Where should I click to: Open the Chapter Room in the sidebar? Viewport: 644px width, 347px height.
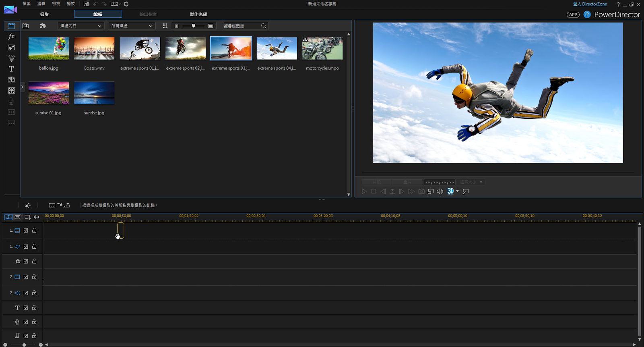(x=11, y=112)
